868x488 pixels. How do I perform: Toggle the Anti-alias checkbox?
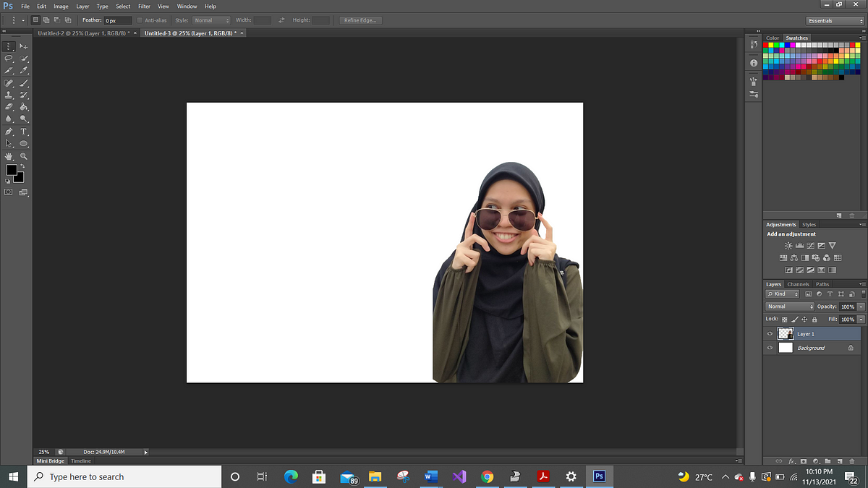[140, 20]
